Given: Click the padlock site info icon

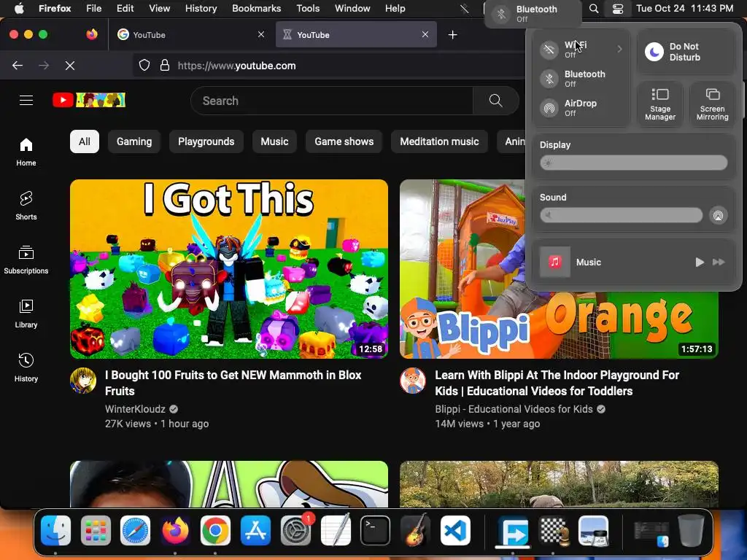Looking at the screenshot, I should (165, 66).
